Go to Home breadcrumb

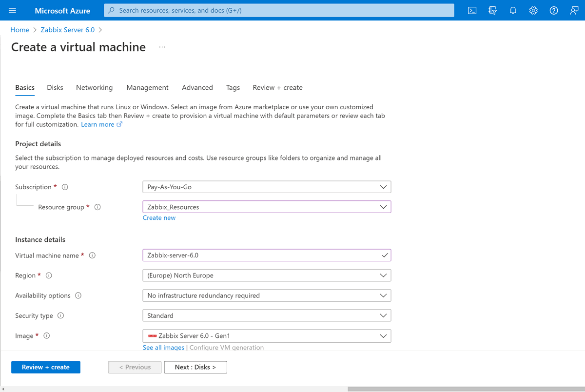20,30
